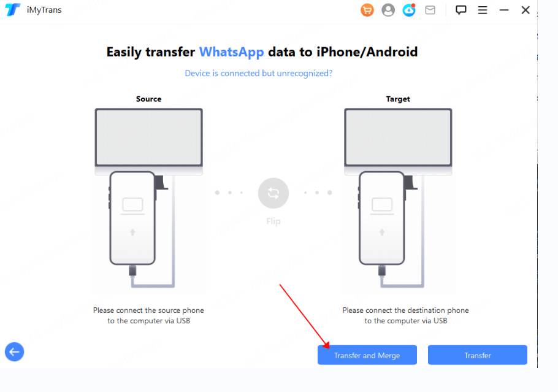Open the in-app store shopping cart icon
558x392 pixels.
(x=367, y=10)
